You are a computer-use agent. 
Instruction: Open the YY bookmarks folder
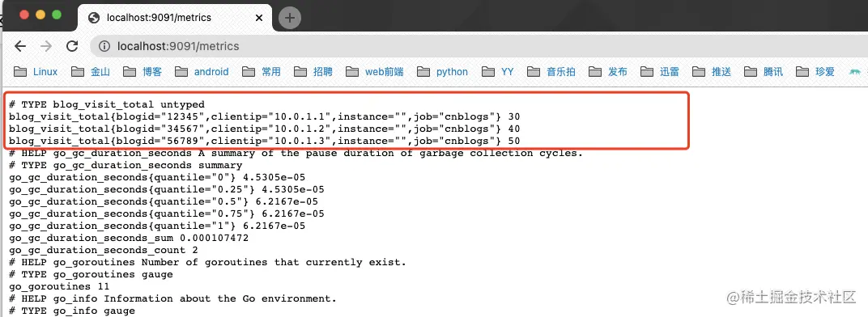(498, 71)
